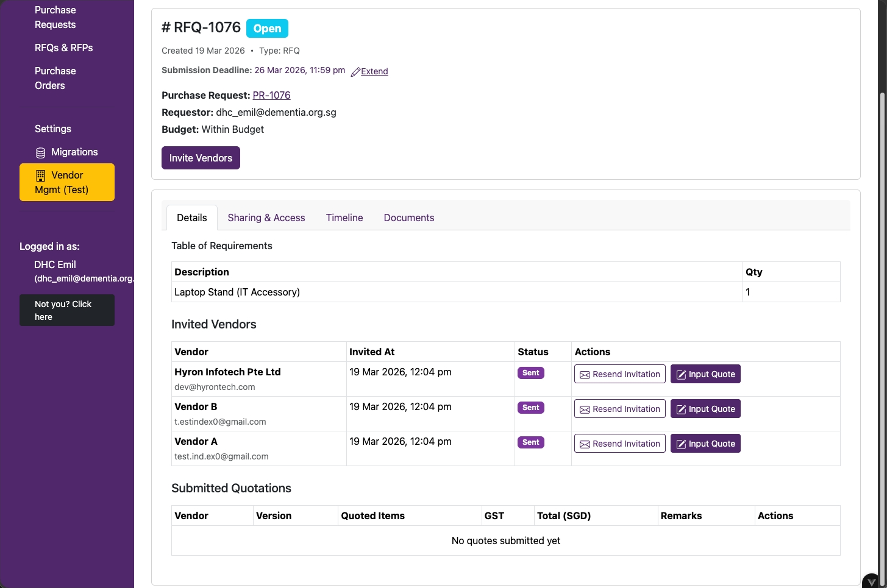Click Sent status badge for Vendor A
Image resolution: width=887 pixels, height=588 pixels.
pos(531,442)
